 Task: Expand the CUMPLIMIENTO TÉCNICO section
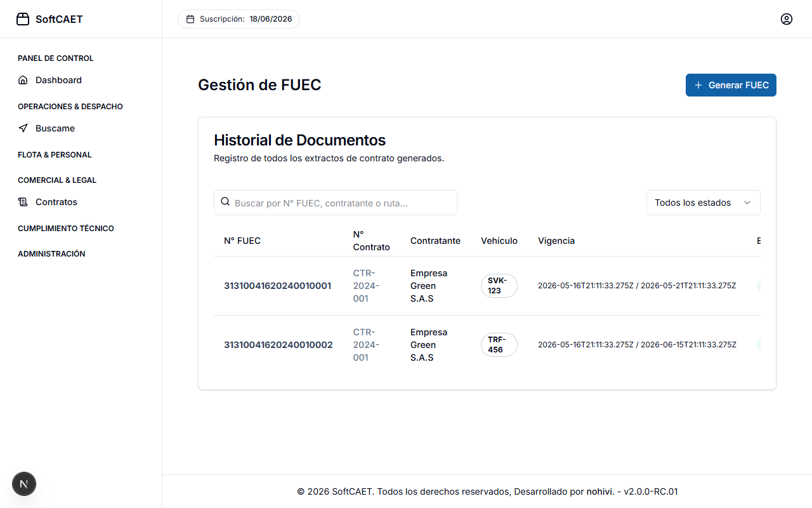tap(66, 229)
